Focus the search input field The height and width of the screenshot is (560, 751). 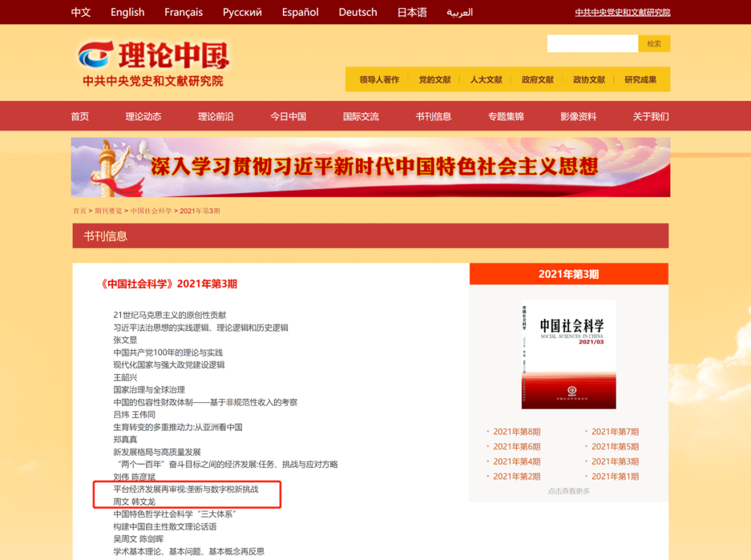coord(592,44)
